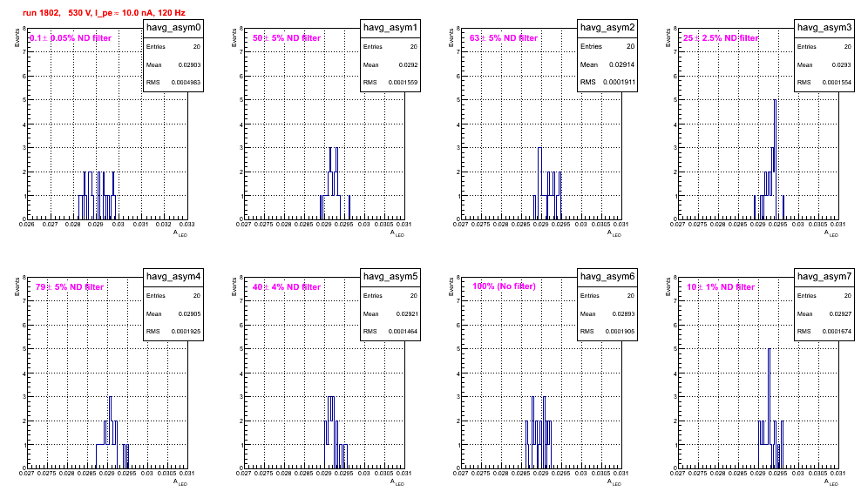Select the havg_asym6 stats box title
Screen dimensions: 868x498
607,277
